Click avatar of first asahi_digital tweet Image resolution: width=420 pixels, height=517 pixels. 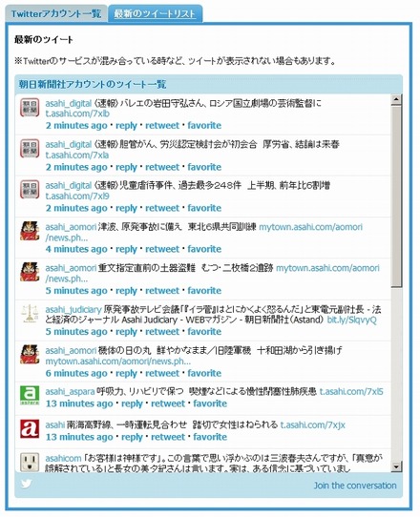30,108
